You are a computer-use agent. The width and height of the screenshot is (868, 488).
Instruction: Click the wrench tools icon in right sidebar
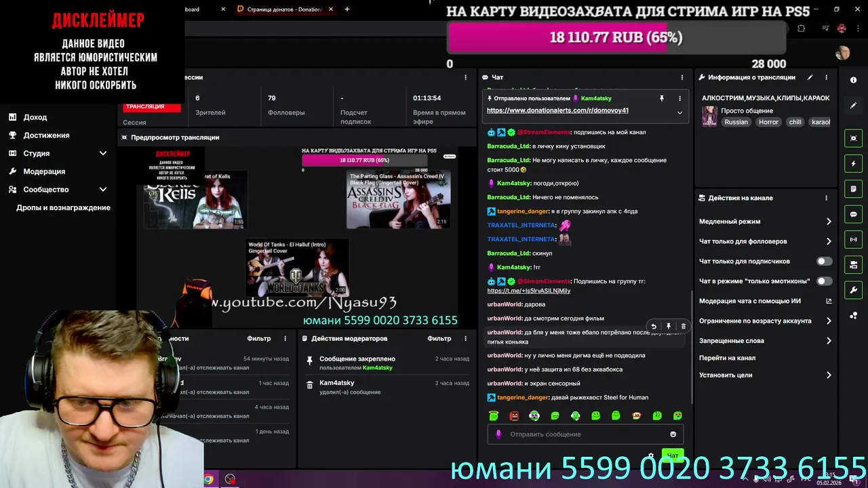click(x=853, y=290)
